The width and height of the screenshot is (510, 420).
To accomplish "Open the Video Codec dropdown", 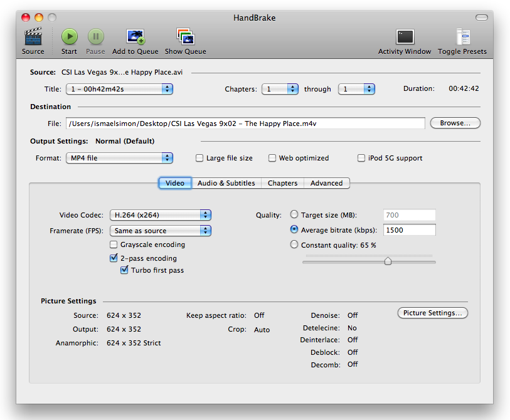I will 161,215.
